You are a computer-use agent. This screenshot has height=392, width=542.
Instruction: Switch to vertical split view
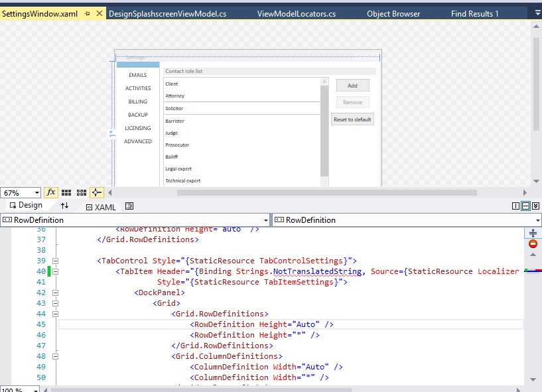pos(516,206)
